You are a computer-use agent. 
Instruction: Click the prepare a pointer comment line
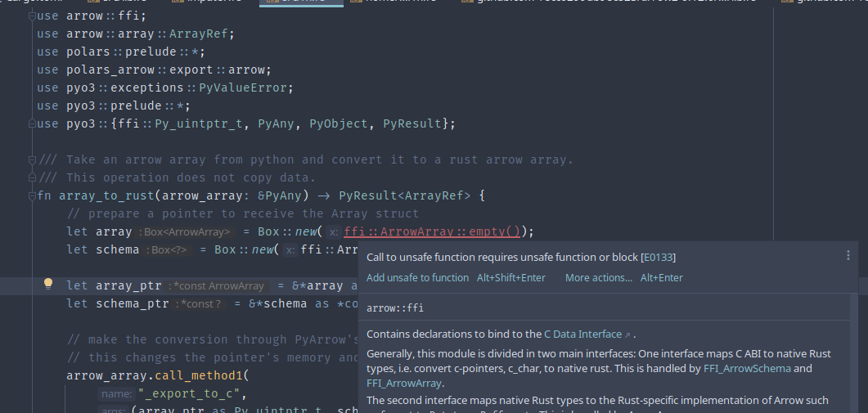[242, 213]
